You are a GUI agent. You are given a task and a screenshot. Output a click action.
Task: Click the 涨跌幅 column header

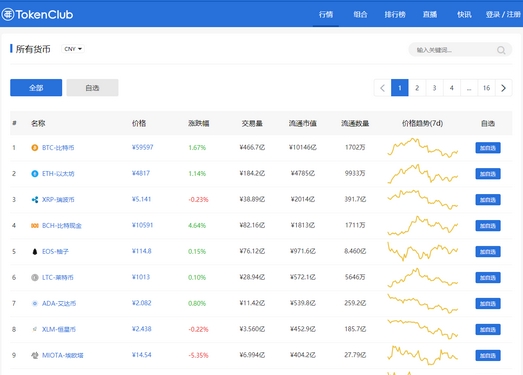[x=198, y=123]
